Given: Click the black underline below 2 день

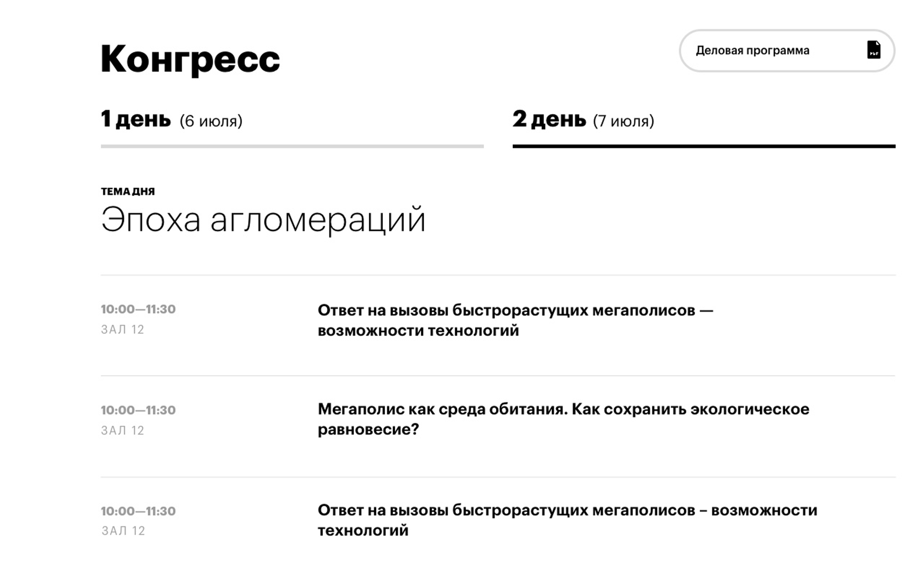Looking at the screenshot, I should click(704, 146).
